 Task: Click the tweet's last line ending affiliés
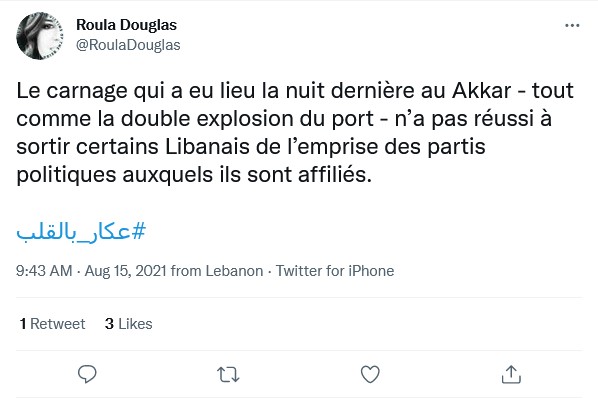tap(194, 175)
